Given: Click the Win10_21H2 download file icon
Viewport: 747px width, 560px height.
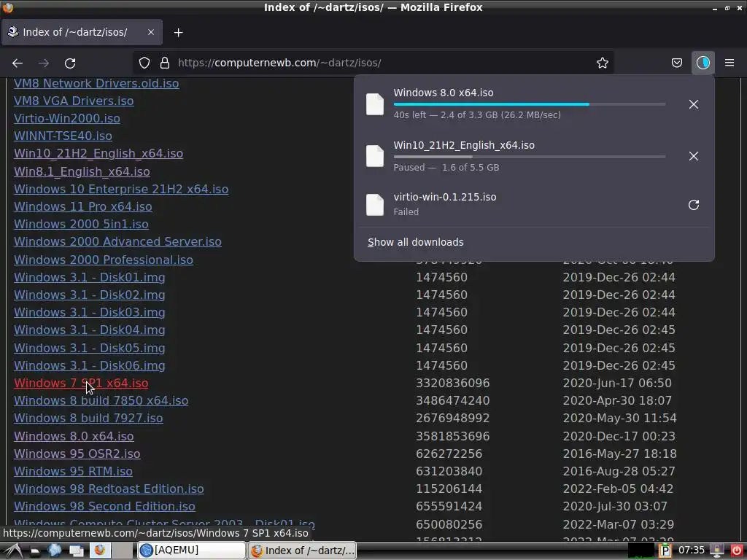Looking at the screenshot, I should [375, 156].
